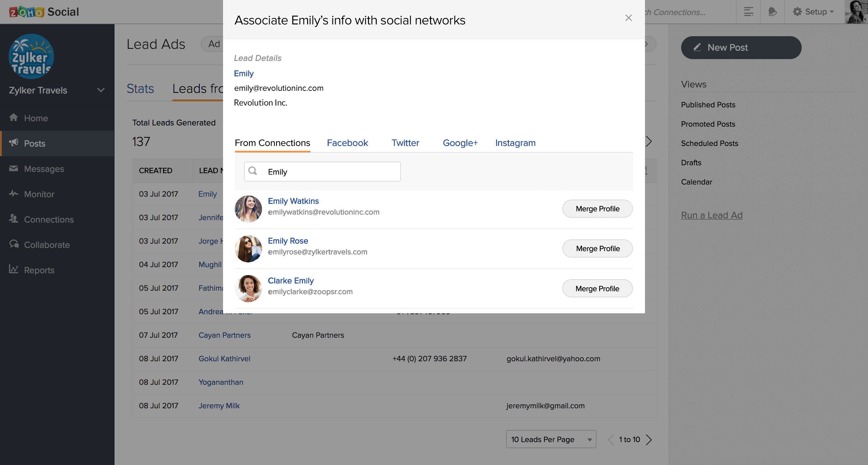Close the Associate Emily's info dialog

(628, 18)
